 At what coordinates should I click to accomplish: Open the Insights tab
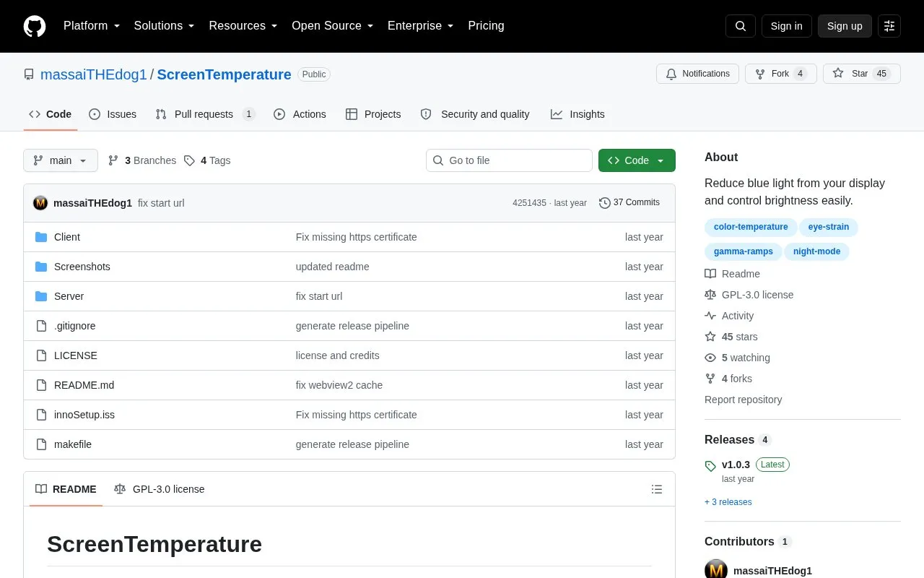pyautogui.click(x=577, y=114)
